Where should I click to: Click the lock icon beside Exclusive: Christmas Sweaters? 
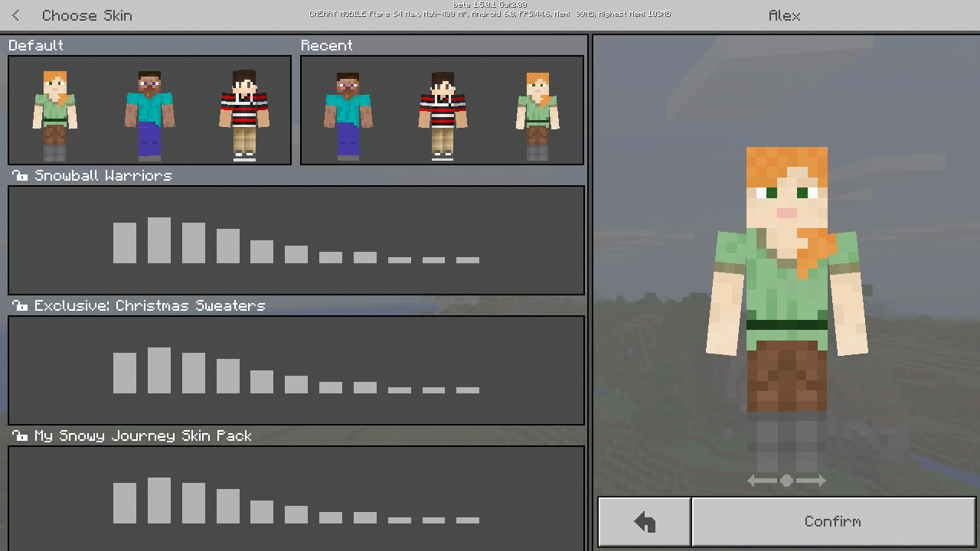tap(20, 306)
